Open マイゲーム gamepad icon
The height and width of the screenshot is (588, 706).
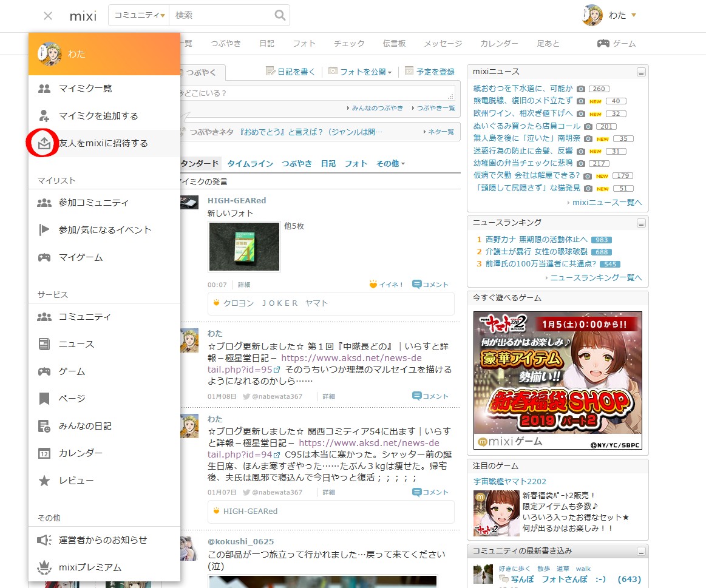44,257
